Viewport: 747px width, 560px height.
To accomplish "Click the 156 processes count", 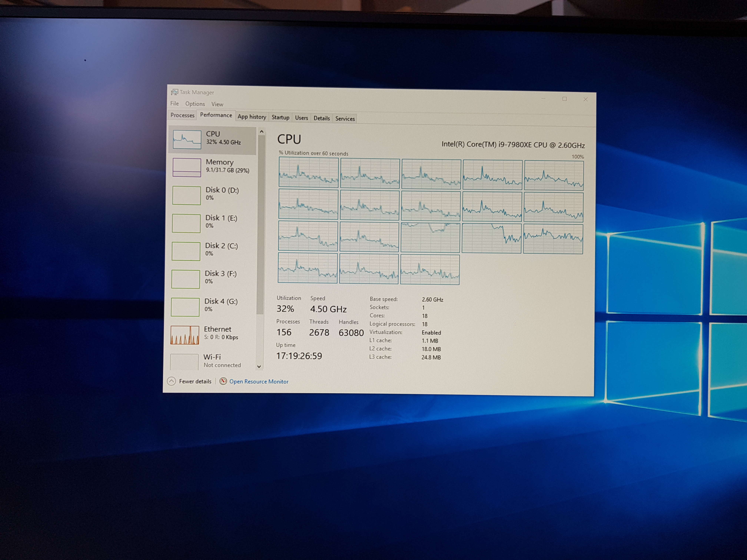I will [x=284, y=332].
